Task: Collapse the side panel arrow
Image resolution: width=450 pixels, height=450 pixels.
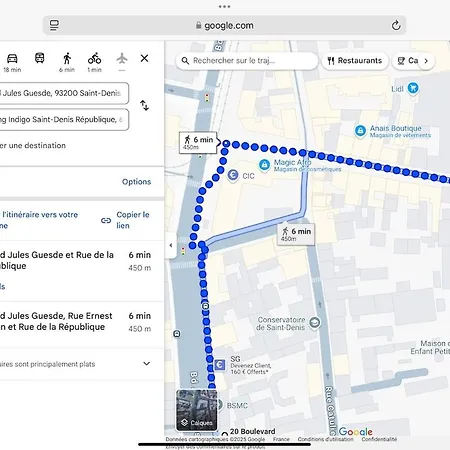Action: pos(171,245)
